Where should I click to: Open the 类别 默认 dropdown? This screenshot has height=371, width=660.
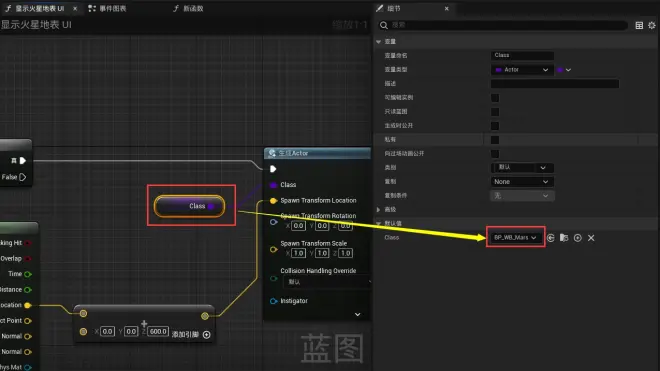tap(522, 168)
